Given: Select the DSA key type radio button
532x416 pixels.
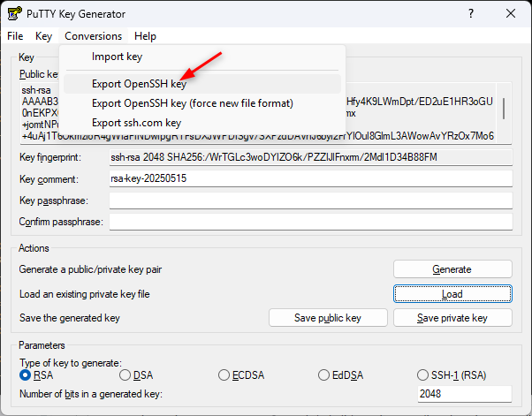Looking at the screenshot, I should pos(125,375).
